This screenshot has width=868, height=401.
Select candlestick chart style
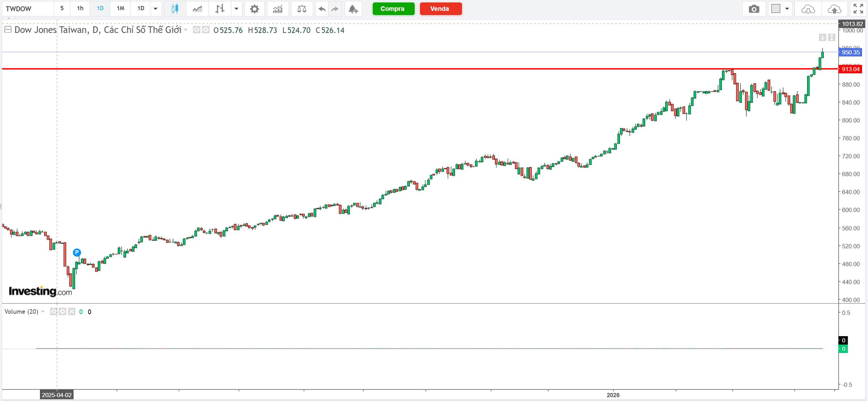click(x=175, y=9)
